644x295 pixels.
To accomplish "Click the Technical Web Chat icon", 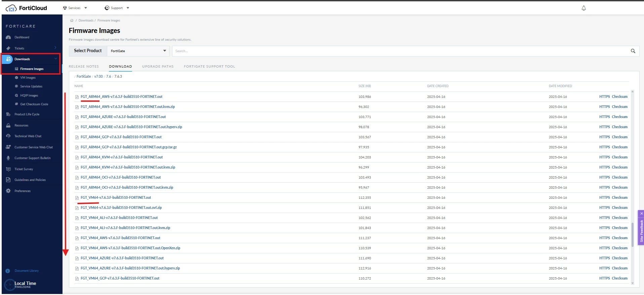I will point(8,136).
